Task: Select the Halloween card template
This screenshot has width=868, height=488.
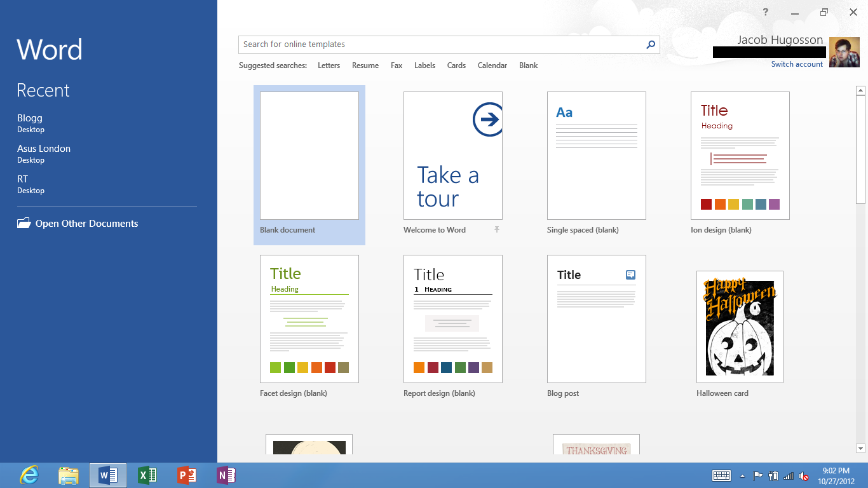Action: (x=740, y=327)
